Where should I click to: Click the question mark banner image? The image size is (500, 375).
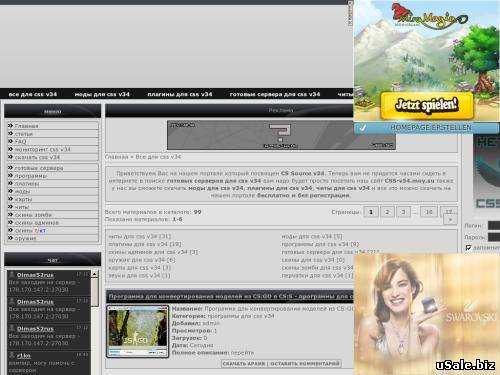[x=281, y=135]
